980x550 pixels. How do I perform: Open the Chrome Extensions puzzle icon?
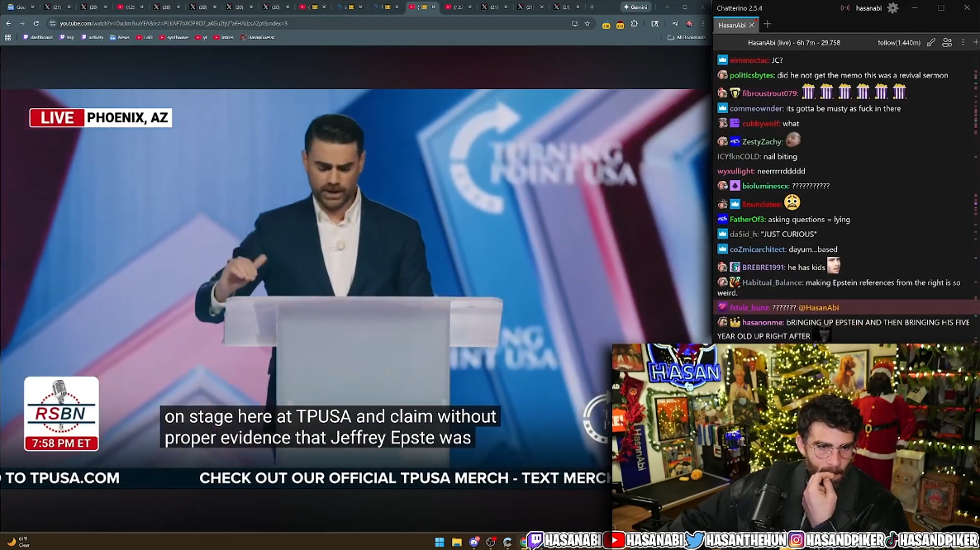pos(635,24)
